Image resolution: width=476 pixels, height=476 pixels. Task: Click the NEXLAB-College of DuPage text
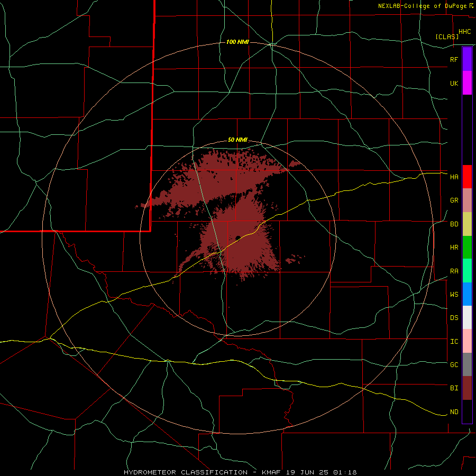click(422, 6)
